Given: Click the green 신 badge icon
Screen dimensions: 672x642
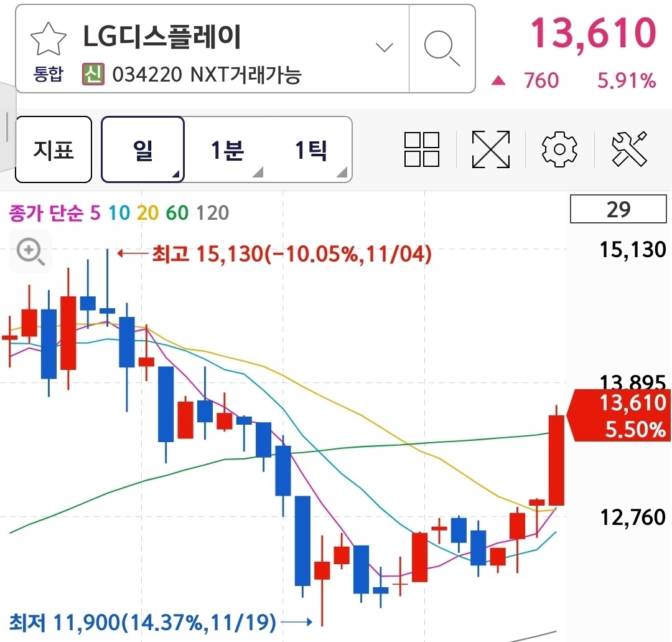Looking at the screenshot, I should (x=93, y=74).
